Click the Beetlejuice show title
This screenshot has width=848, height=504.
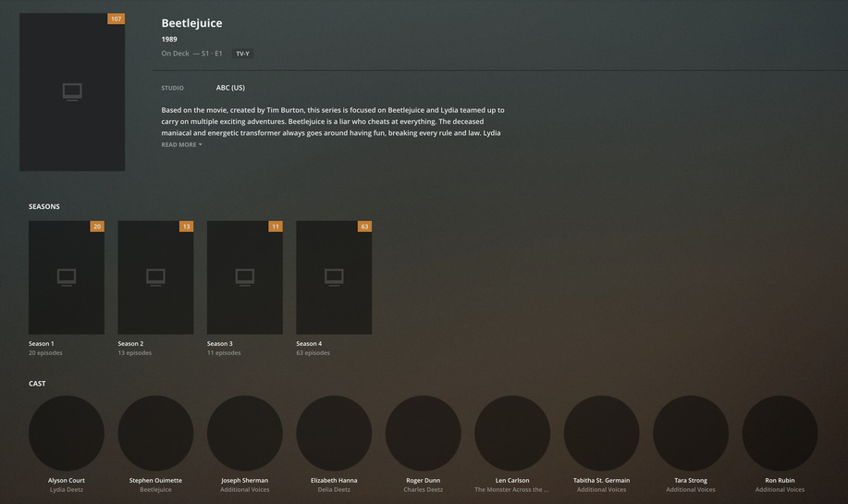[x=191, y=23]
